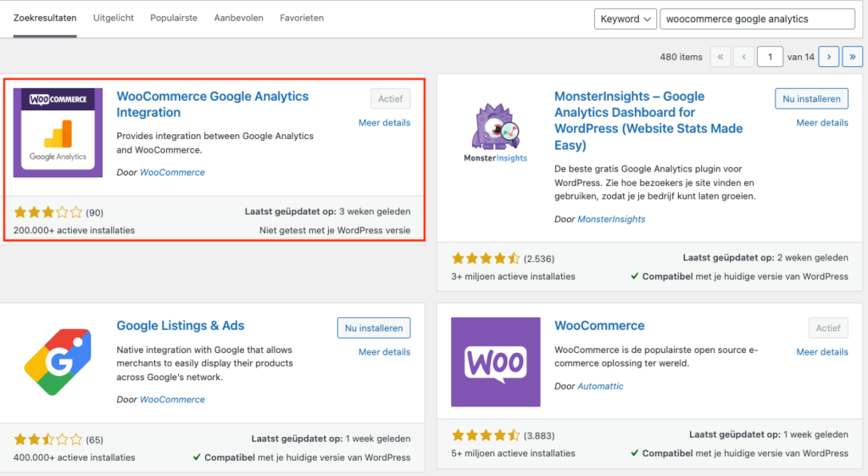Click '5+ miljoen actieve installaties' text
The image size is (868, 476).
tap(513, 453)
